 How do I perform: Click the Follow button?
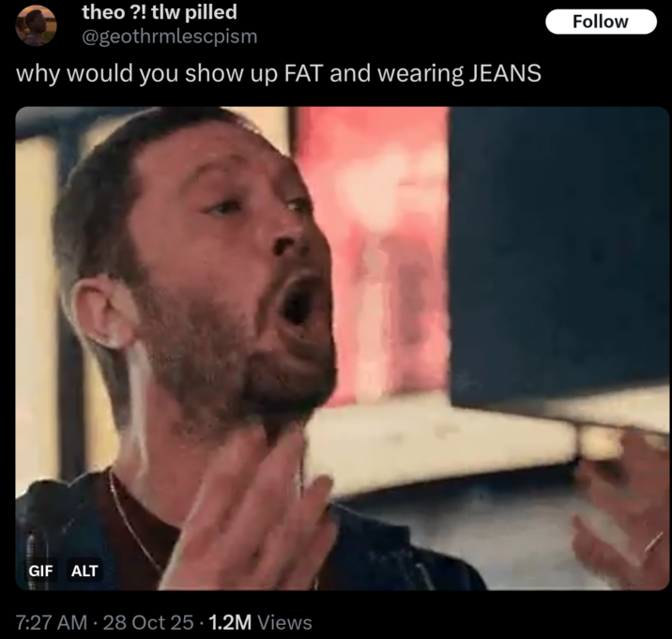tap(601, 22)
